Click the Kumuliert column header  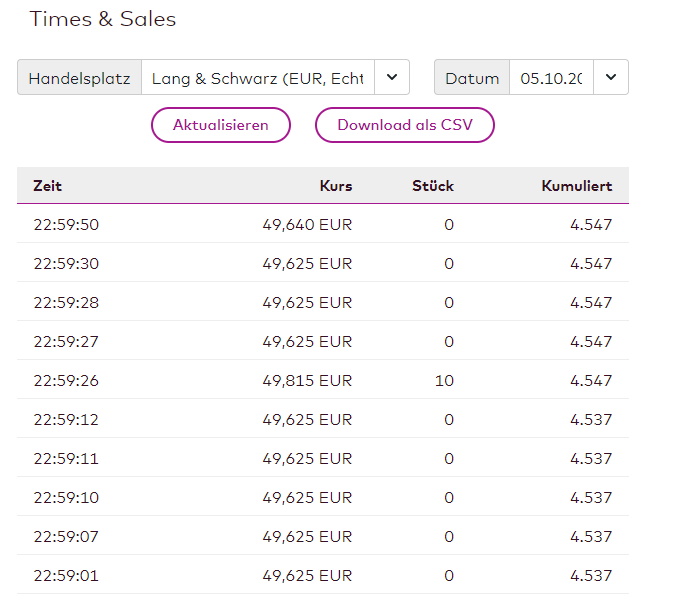click(577, 186)
